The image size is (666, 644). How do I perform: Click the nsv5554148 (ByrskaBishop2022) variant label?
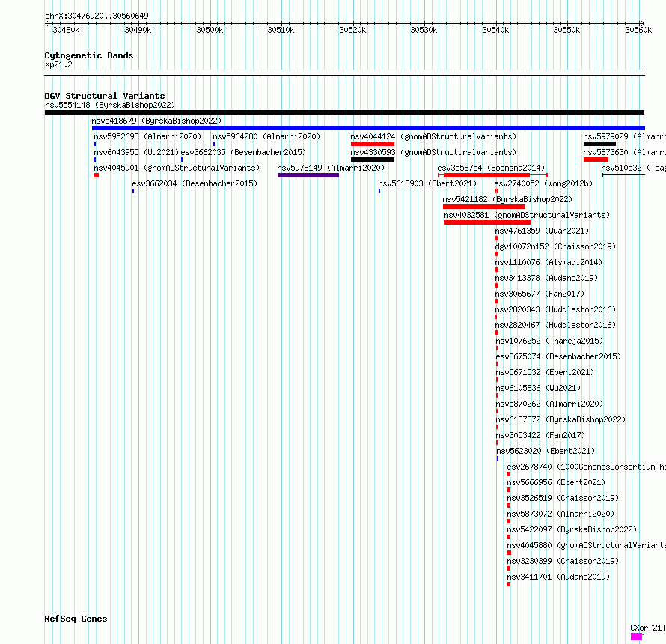[x=110, y=105]
